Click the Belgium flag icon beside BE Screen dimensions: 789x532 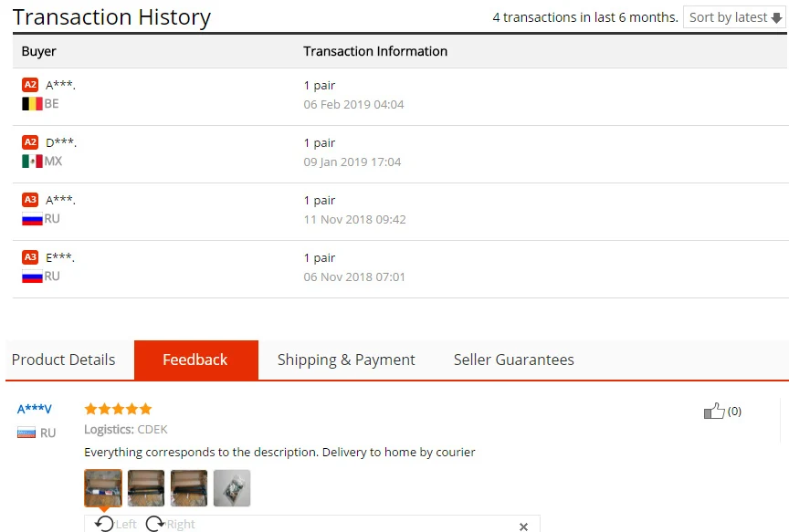coord(32,104)
